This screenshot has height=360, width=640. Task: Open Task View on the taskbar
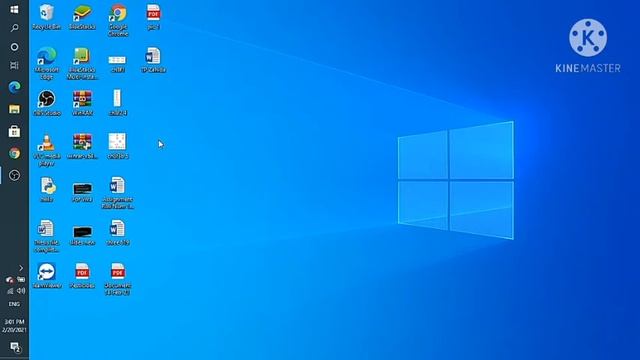click(x=14, y=65)
